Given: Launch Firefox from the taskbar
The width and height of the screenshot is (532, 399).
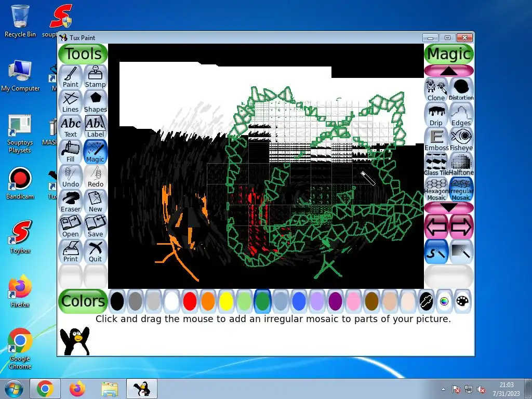Looking at the screenshot, I should coord(77,389).
